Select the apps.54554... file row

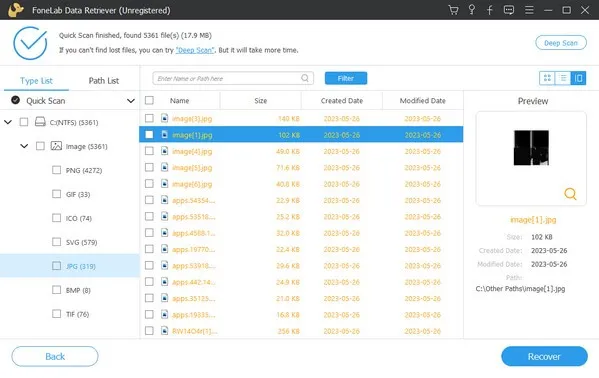click(301, 200)
